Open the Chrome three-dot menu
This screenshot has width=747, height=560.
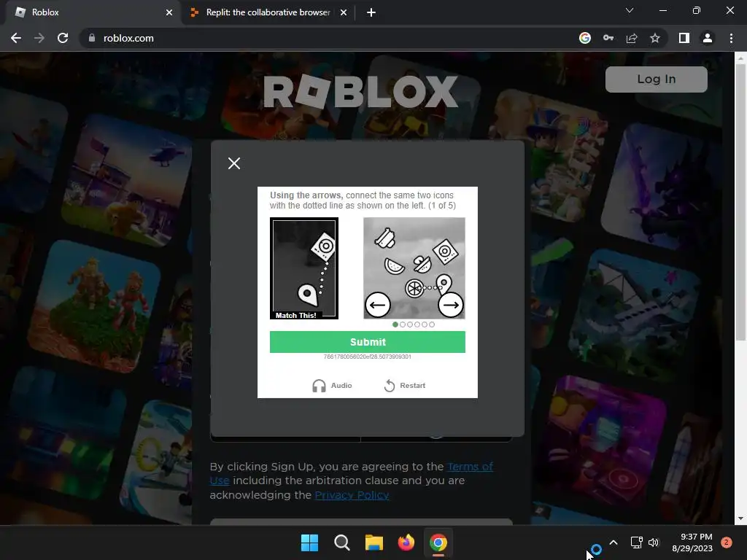point(731,38)
